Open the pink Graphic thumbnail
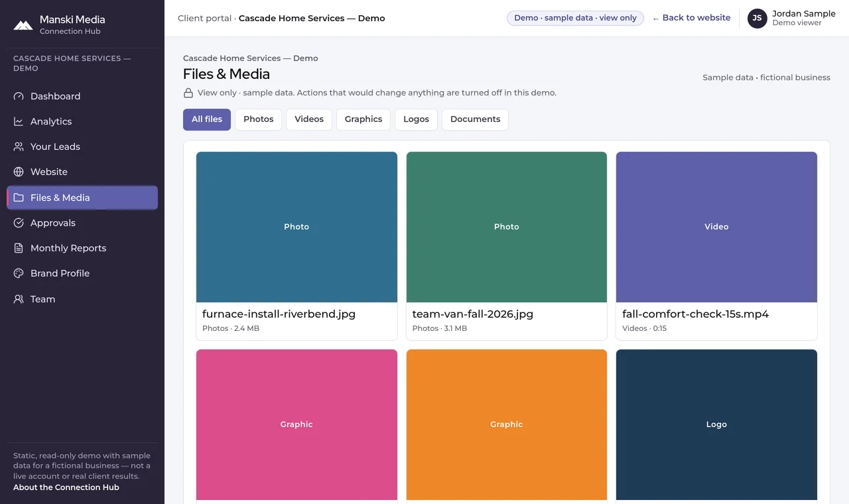Viewport: 849px width, 504px height. tap(296, 424)
